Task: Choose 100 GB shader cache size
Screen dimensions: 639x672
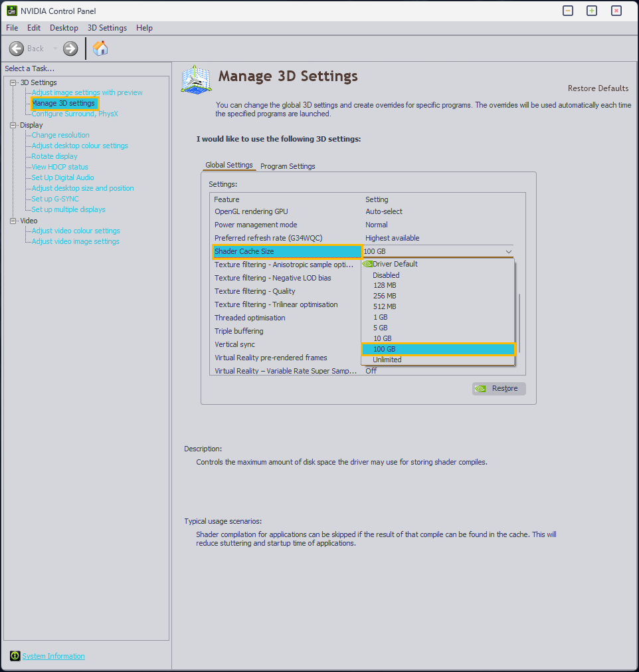Action: pos(438,349)
